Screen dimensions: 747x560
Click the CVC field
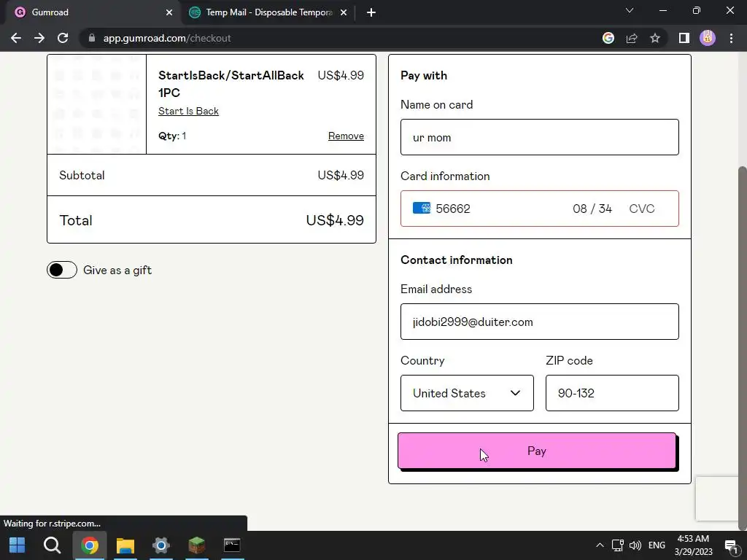pos(642,209)
